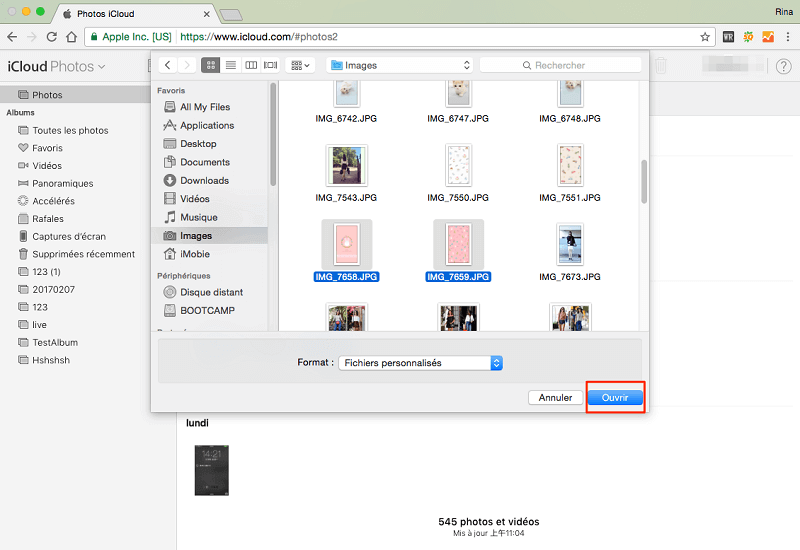Navigate forward in the file dialog

(x=187, y=65)
